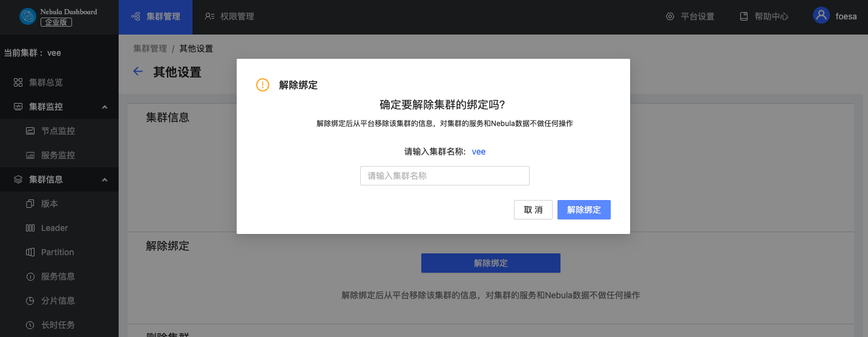Click the Partition map icon
This screenshot has height=337, width=868.
30,252
